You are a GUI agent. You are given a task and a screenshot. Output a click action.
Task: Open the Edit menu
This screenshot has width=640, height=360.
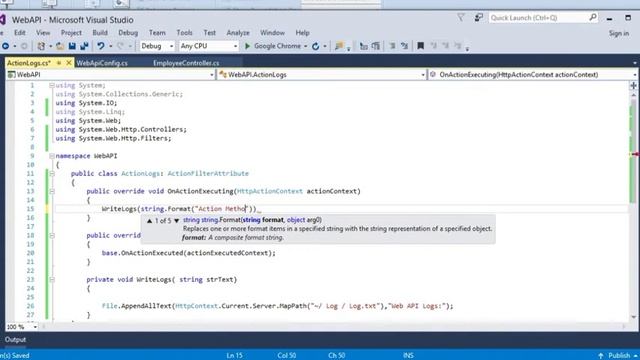[20, 33]
